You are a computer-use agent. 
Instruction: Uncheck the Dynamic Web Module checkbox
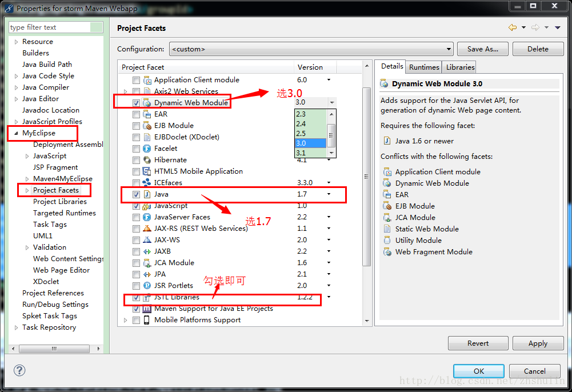coord(136,103)
